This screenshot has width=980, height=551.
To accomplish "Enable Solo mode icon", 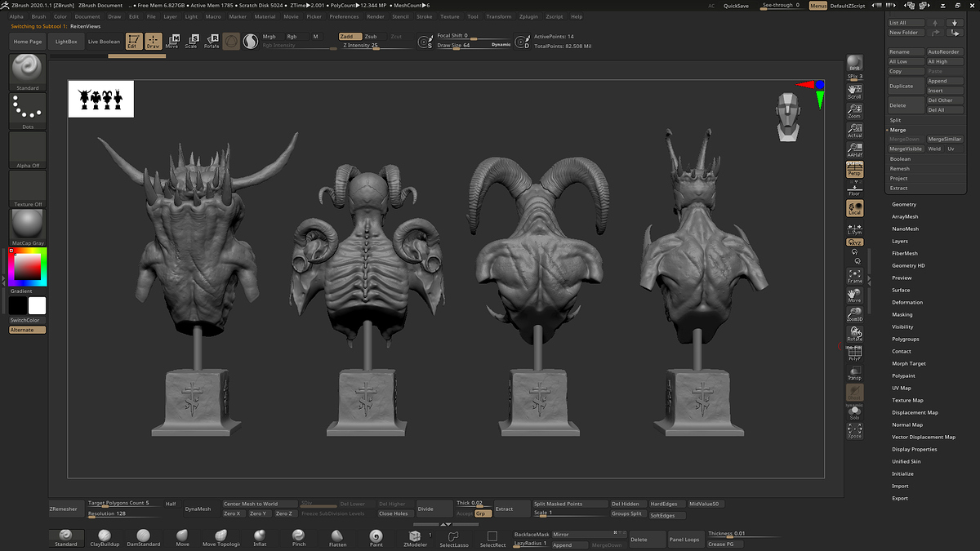I will (x=854, y=412).
